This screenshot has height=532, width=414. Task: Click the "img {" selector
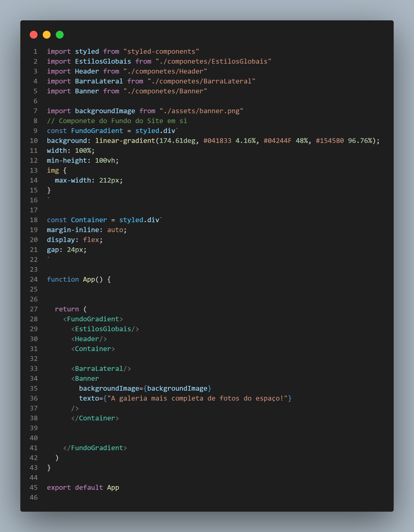[57, 171]
